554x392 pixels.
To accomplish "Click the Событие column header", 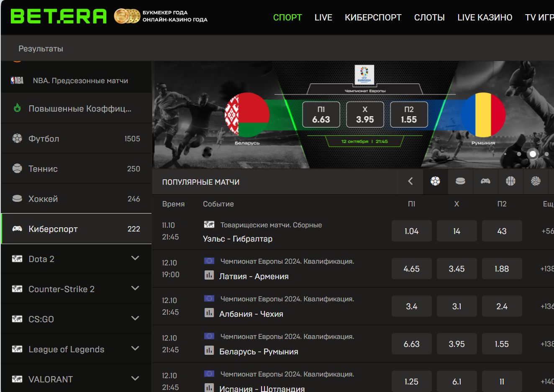I will tap(218, 204).
